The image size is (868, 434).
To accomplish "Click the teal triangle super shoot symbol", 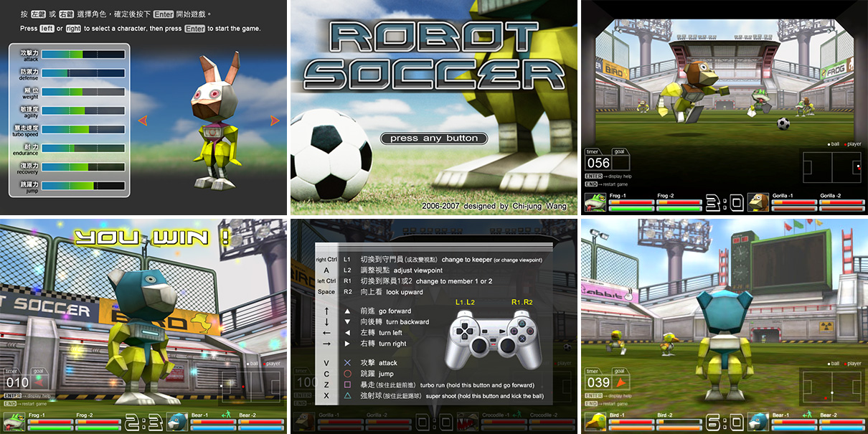I will click(x=347, y=395).
